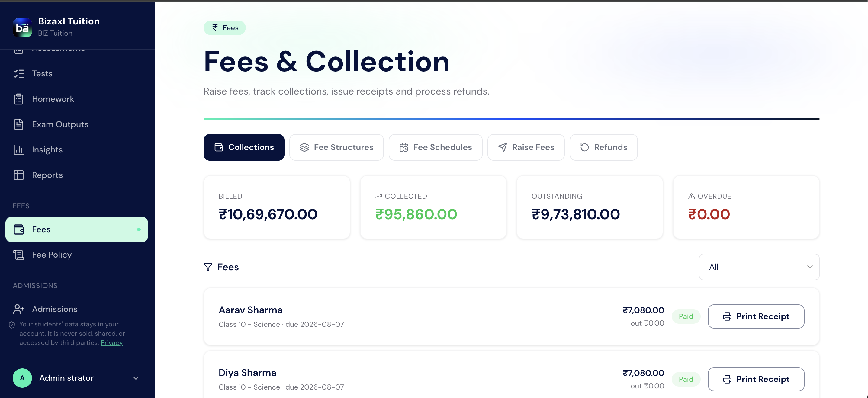Click the Administrator avatar circle
Image resolution: width=868 pixels, height=398 pixels.
click(22, 378)
